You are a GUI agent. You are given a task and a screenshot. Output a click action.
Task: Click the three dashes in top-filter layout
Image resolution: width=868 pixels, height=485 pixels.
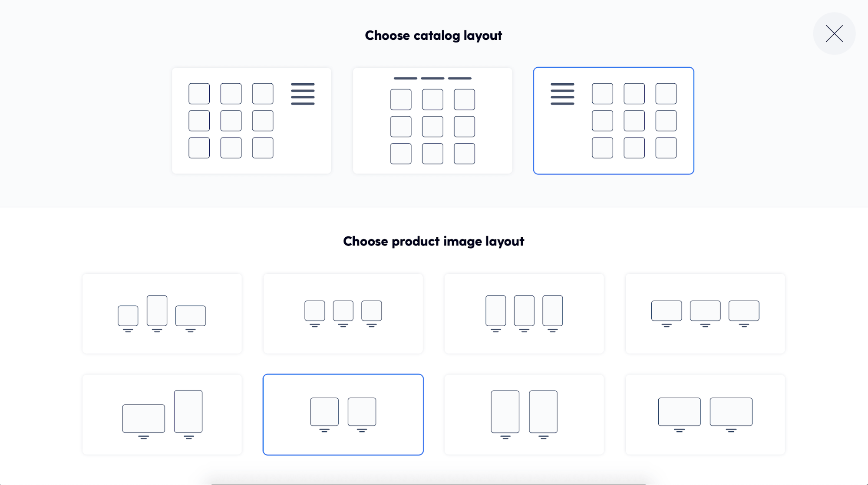(x=432, y=79)
